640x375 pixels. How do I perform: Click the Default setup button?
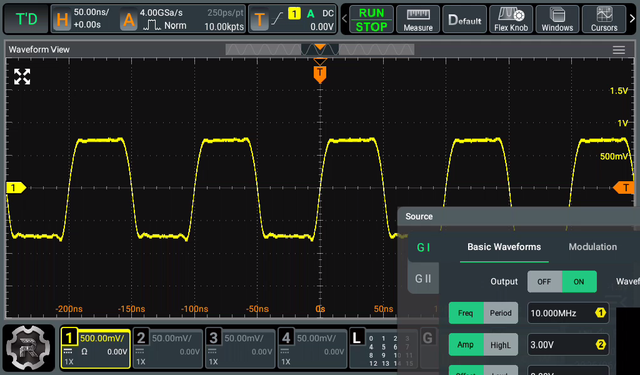(x=464, y=19)
